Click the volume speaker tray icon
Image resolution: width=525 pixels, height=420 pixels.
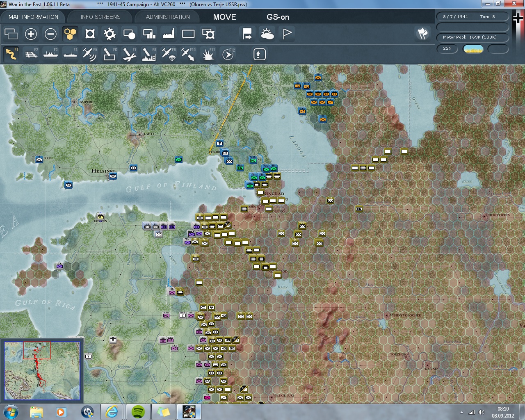481,412
